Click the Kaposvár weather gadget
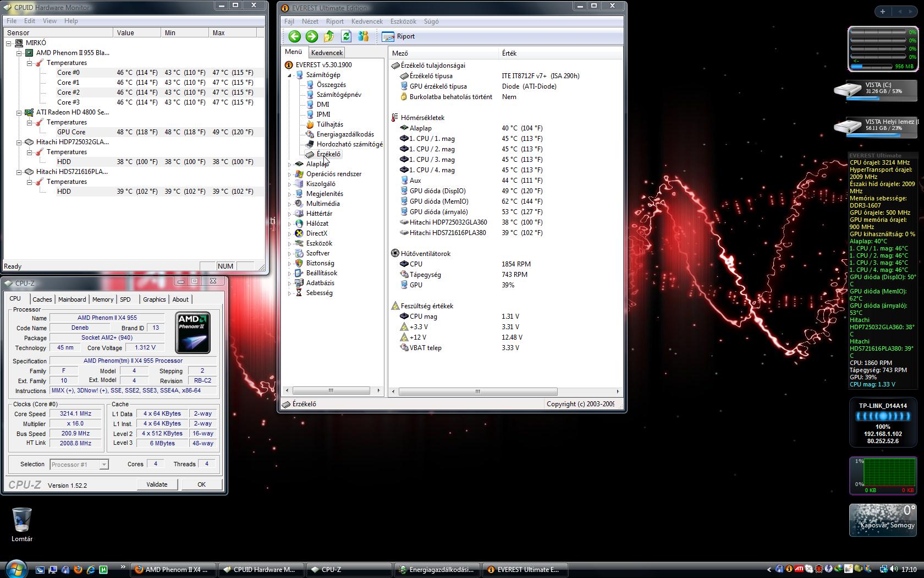Screen dimensions: 924x578 tap(883, 520)
